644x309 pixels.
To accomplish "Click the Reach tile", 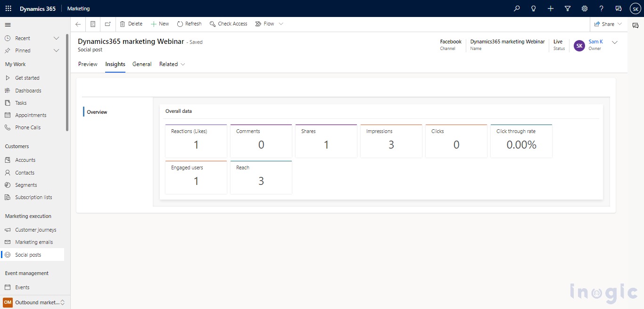I will (261, 177).
